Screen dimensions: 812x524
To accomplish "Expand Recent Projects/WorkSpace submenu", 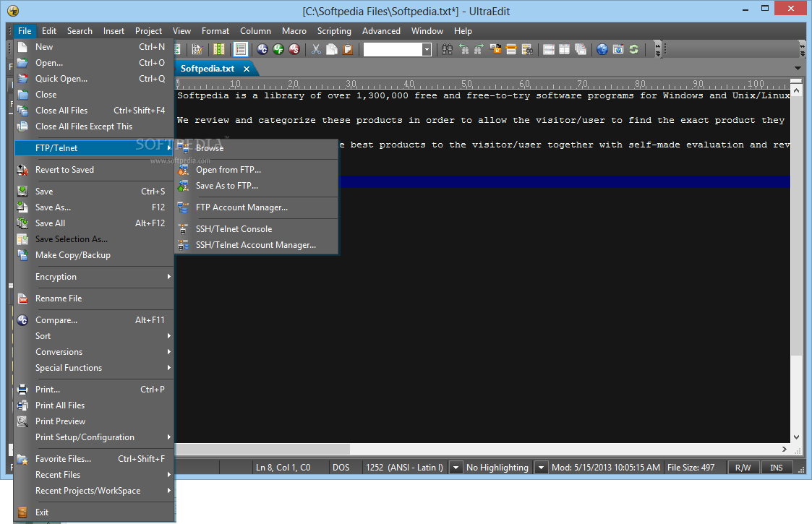I will [x=94, y=491].
